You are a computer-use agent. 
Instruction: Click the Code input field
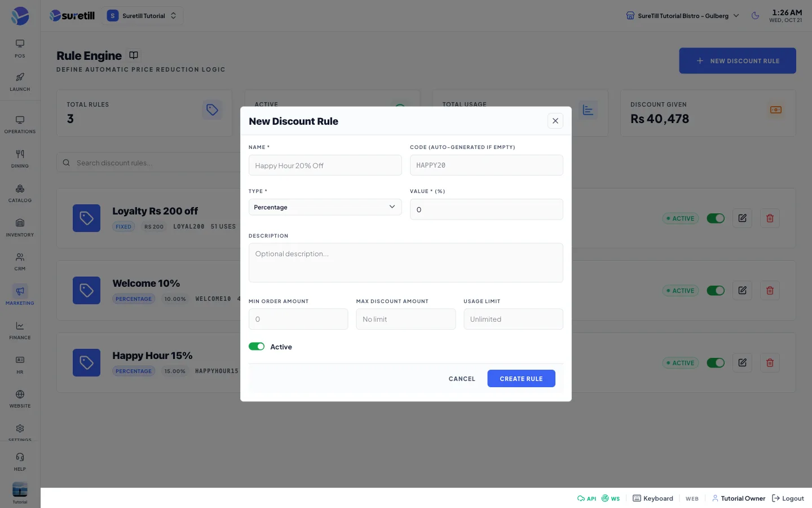tap(487, 165)
